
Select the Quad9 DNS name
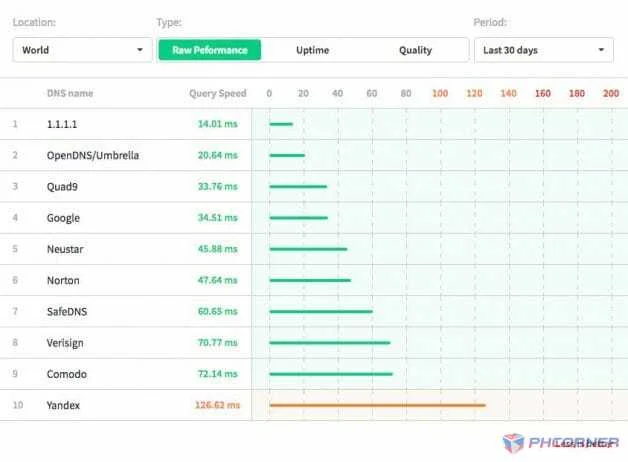(62, 187)
